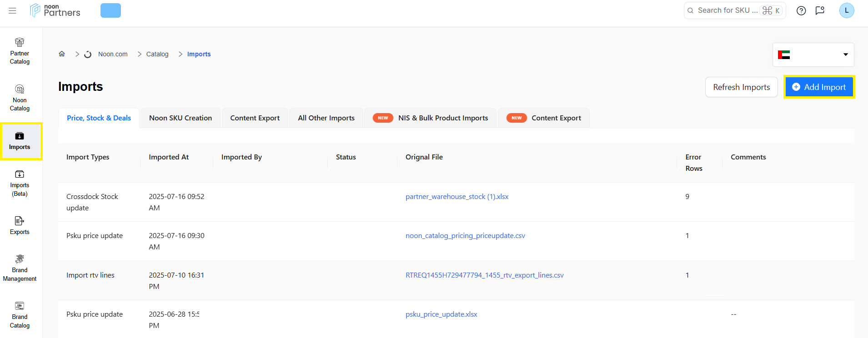
Task: Open Noon Catalog in sidebar
Action: coord(20,98)
